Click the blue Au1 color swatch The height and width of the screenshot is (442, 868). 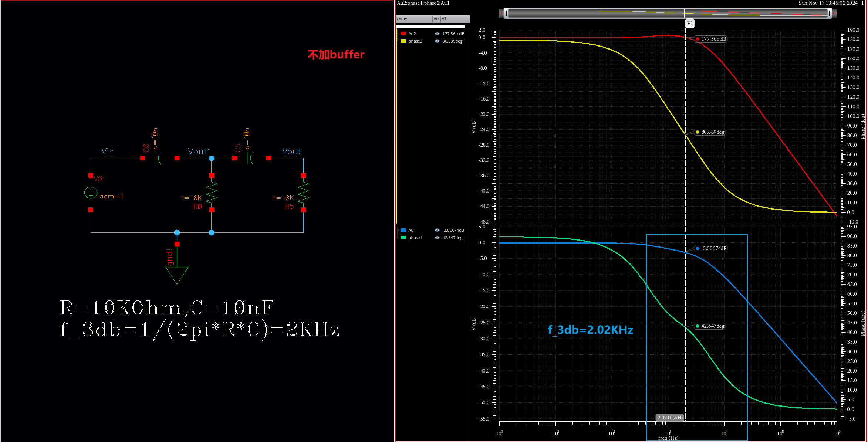(x=403, y=230)
